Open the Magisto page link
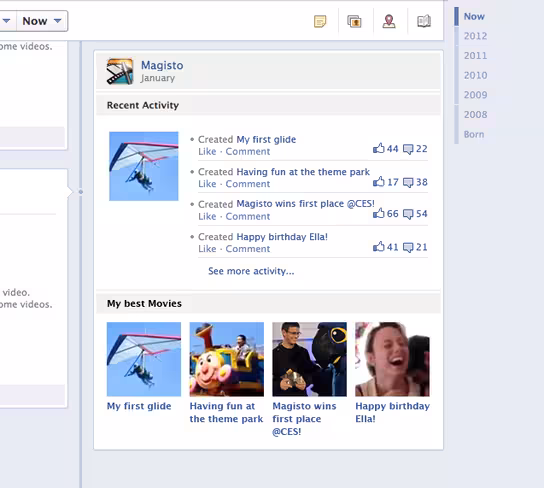The width and height of the screenshot is (544, 488). [162, 65]
